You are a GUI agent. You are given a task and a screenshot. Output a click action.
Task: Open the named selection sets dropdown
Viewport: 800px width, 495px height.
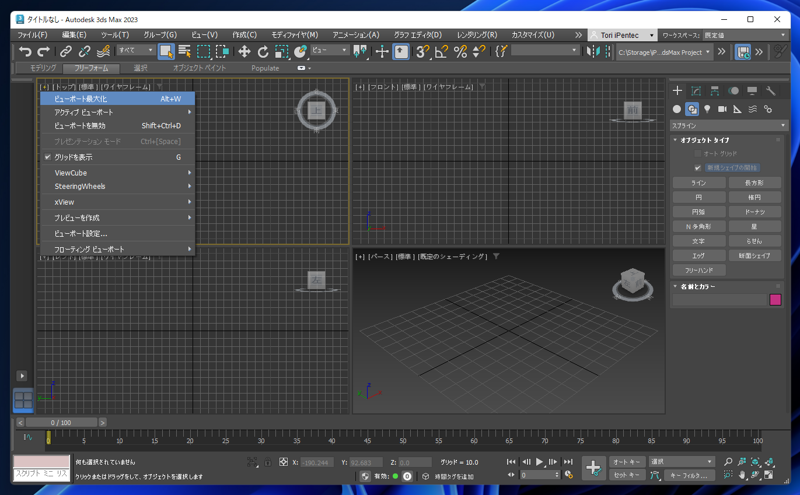545,50
